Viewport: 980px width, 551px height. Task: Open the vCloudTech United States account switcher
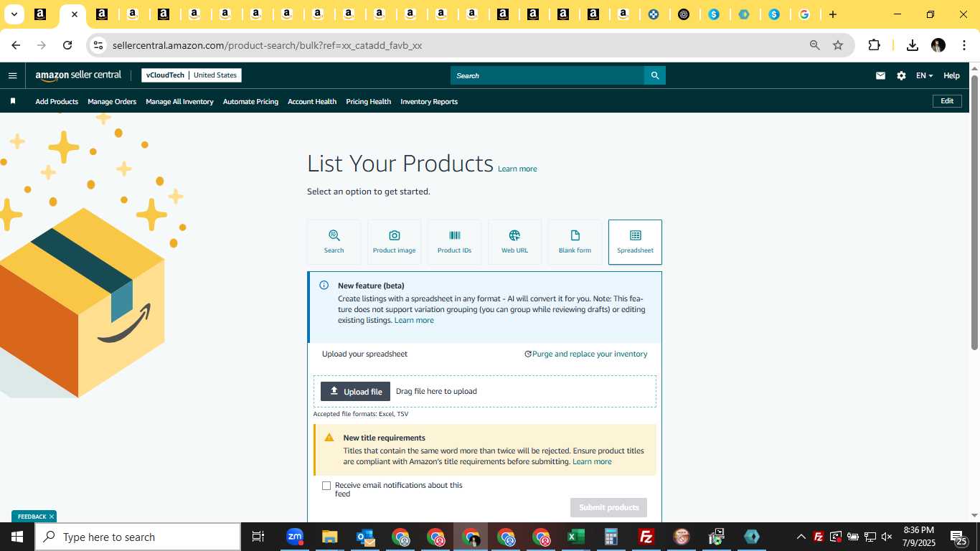click(x=192, y=75)
